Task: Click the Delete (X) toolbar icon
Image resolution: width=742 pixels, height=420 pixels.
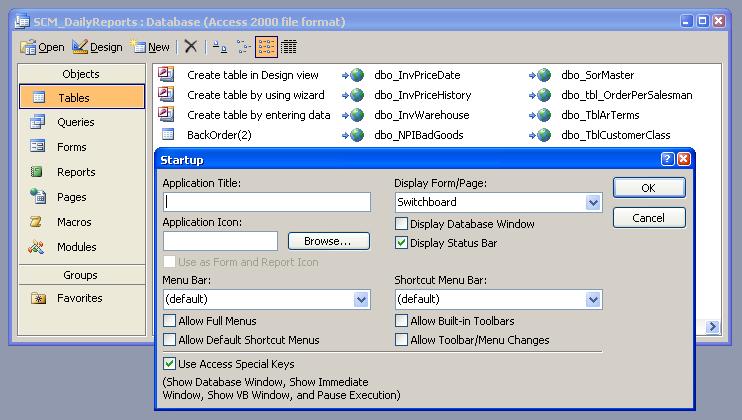Action: (x=191, y=47)
